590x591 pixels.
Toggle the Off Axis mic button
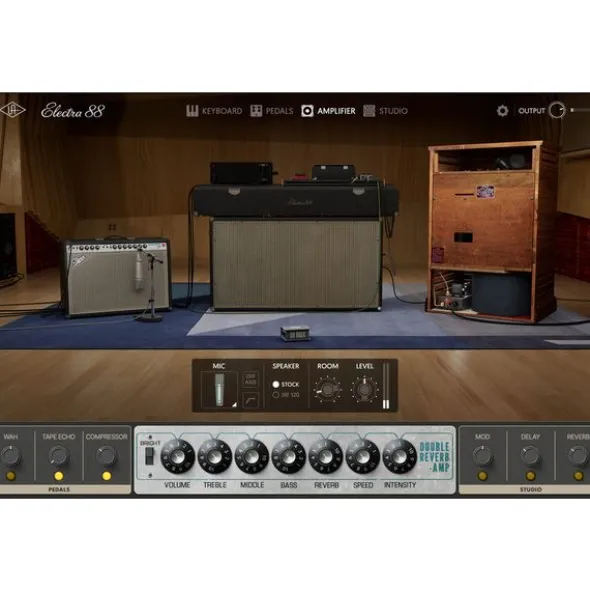point(251,379)
